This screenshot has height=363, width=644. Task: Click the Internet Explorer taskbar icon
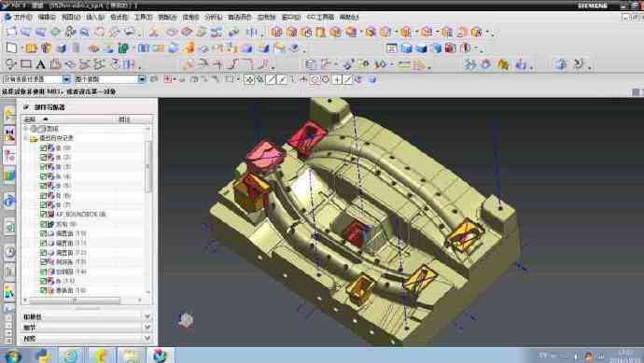coord(71,356)
